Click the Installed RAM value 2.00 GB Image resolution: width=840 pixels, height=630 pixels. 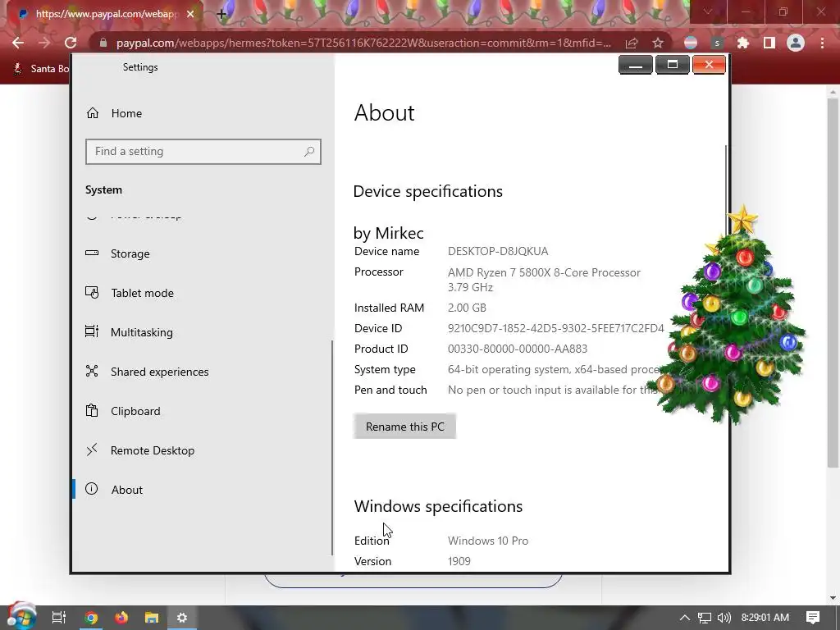pyautogui.click(x=467, y=308)
